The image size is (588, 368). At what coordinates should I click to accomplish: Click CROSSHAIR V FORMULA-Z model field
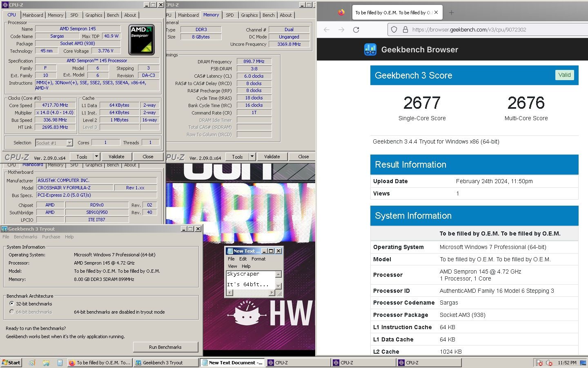pyautogui.click(x=75, y=188)
